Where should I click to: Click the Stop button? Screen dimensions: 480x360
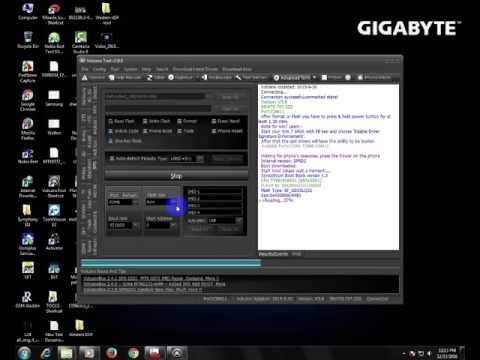click(x=176, y=176)
